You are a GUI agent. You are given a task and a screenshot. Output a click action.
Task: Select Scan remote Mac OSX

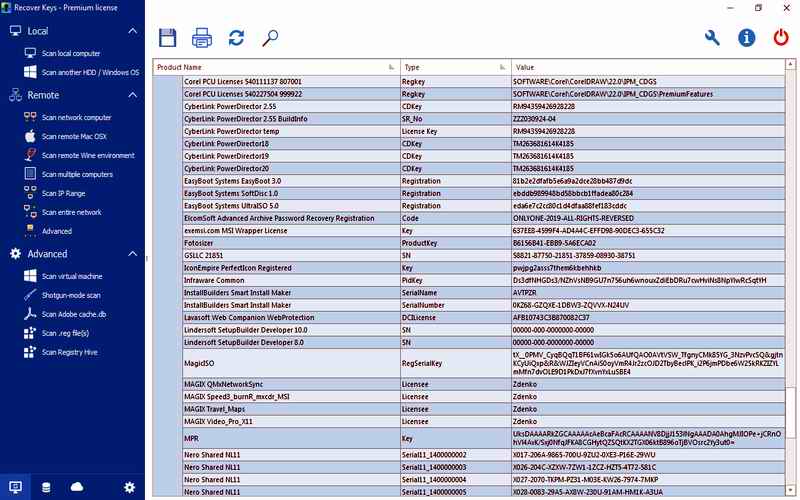tap(74, 136)
